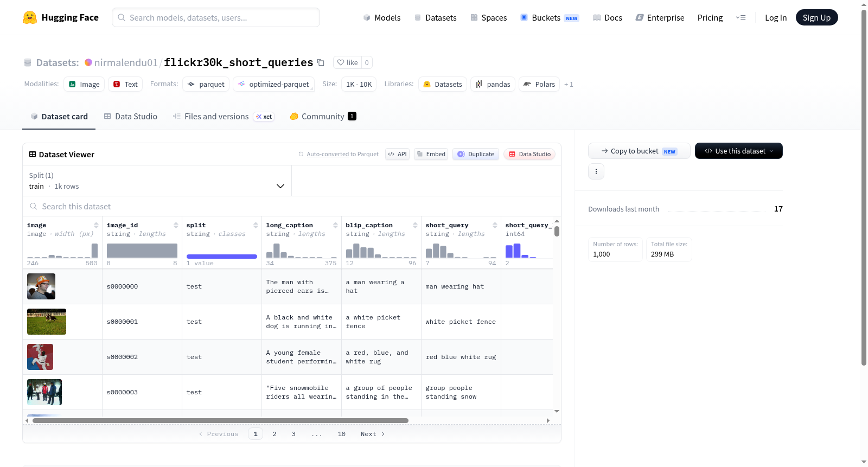This screenshot has height=467, width=868.
Task: Expand the Split train dropdown
Action: tap(157, 181)
